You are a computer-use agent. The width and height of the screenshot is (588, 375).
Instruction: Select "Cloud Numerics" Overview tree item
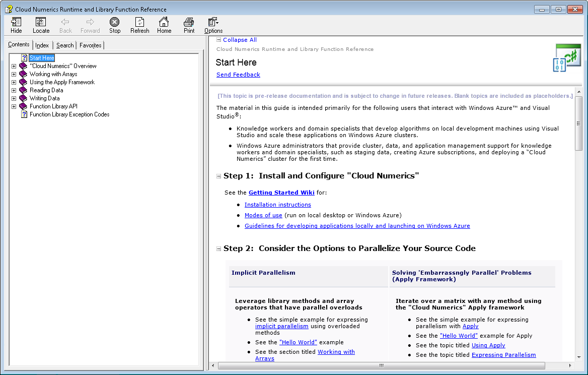coord(63,66)
